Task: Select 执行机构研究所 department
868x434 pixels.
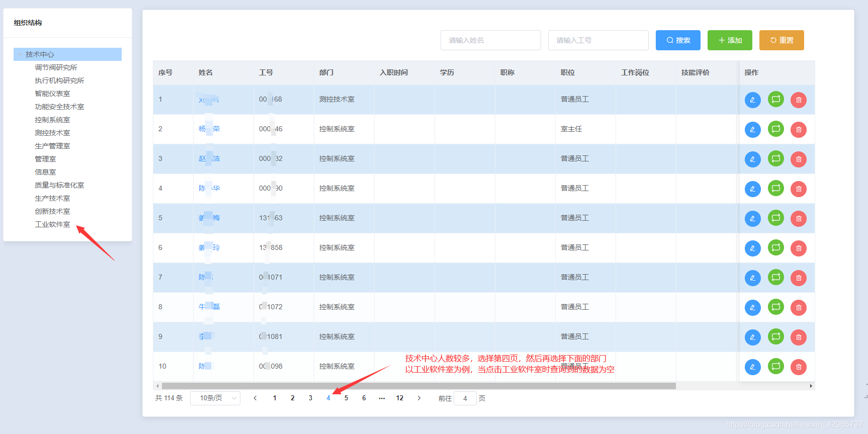Action: click(x=59, y=80)
